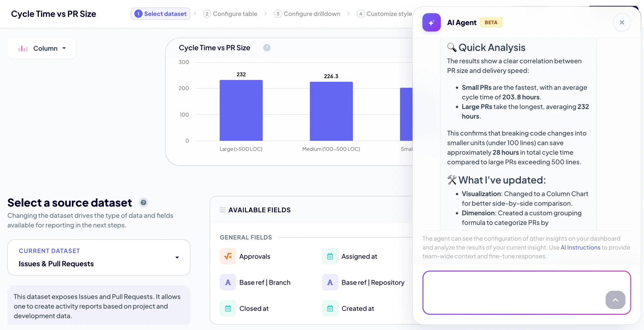Send message with the arrow button
The width and height of the screenshot is (644, 330).
pyautogui.click(x=615, y=300)
